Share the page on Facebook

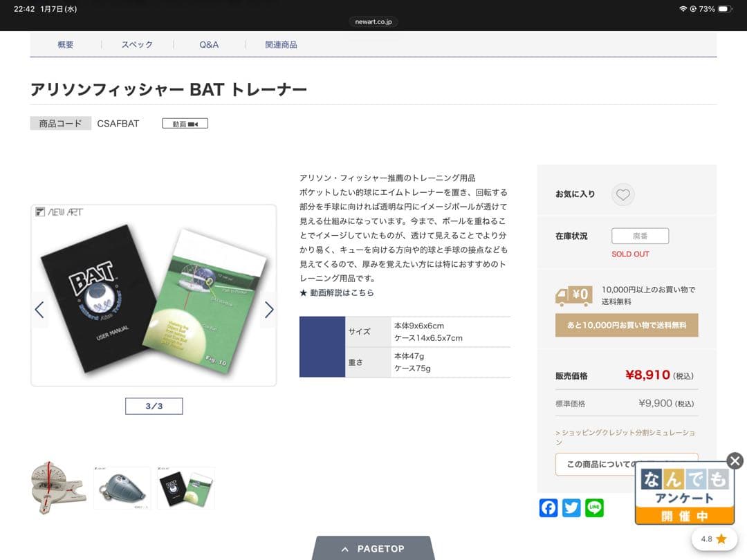click(548, 507)
